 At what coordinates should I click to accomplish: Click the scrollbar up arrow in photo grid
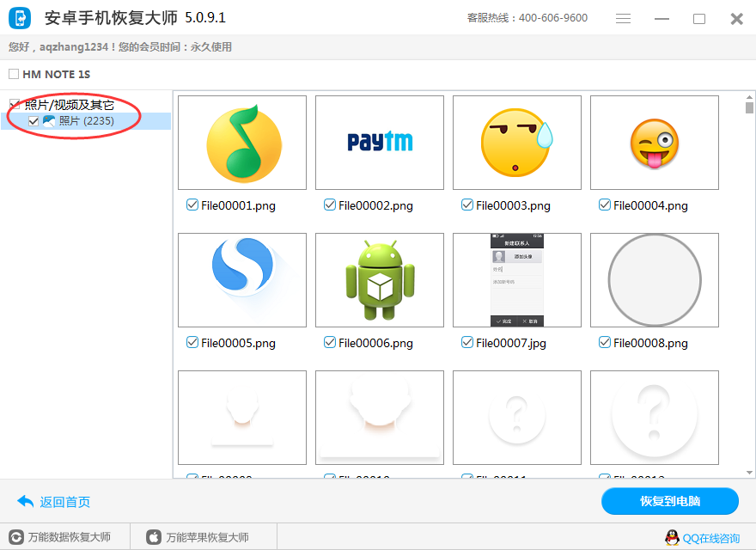coord(749,97)
